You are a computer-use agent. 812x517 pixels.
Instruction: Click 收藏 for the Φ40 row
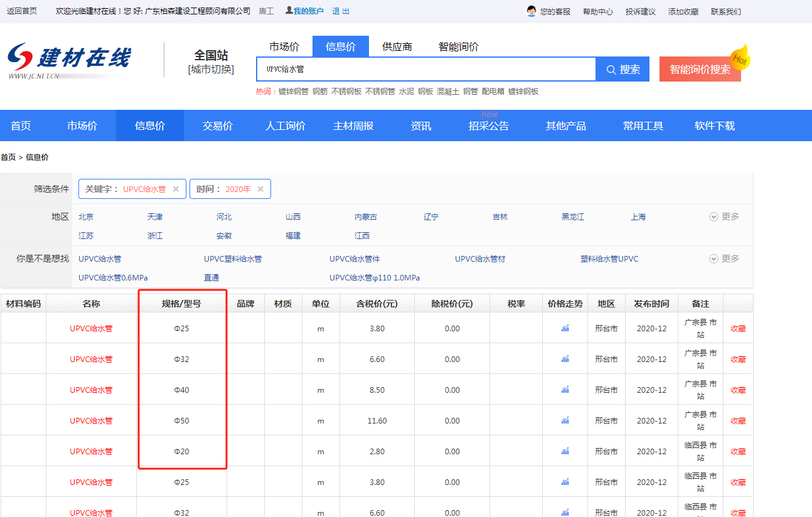click(738, 390)
